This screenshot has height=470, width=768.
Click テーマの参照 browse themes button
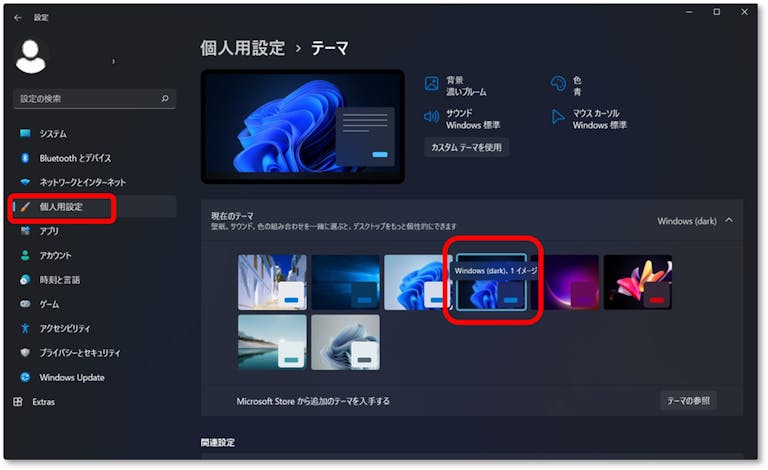pyautogui.click(x=688, y=400)
